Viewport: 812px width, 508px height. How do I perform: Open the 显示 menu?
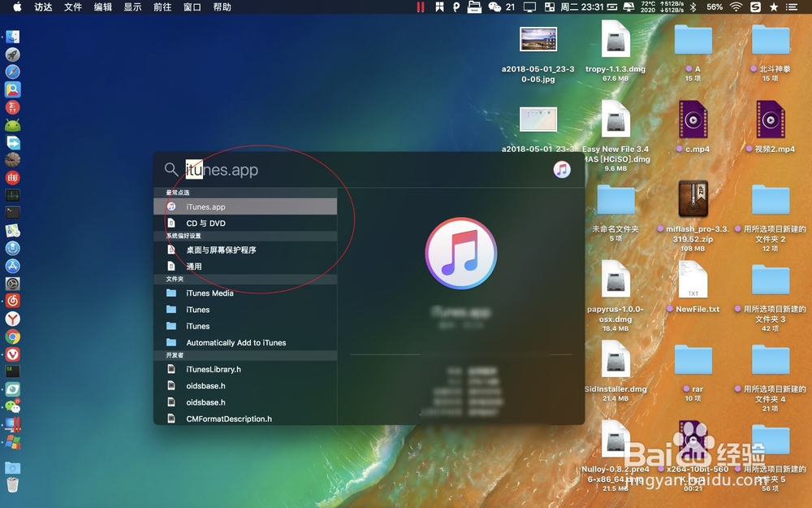132,7
